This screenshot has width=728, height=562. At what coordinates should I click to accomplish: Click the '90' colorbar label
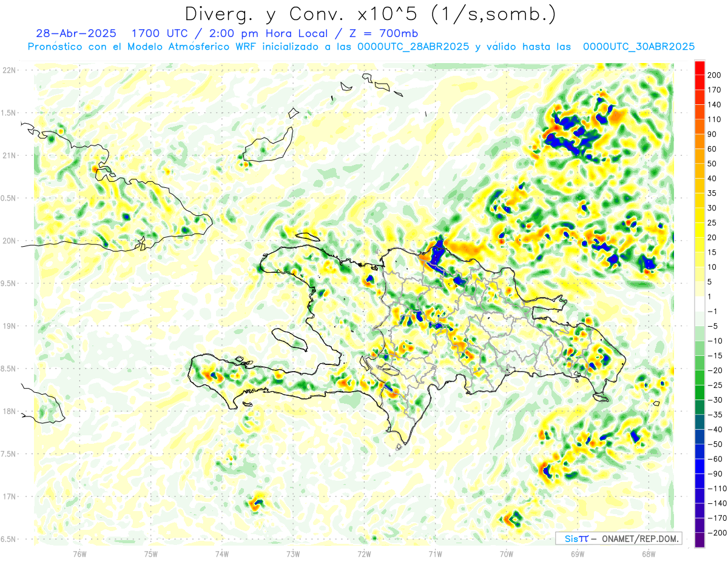click(x=712, y=134)
